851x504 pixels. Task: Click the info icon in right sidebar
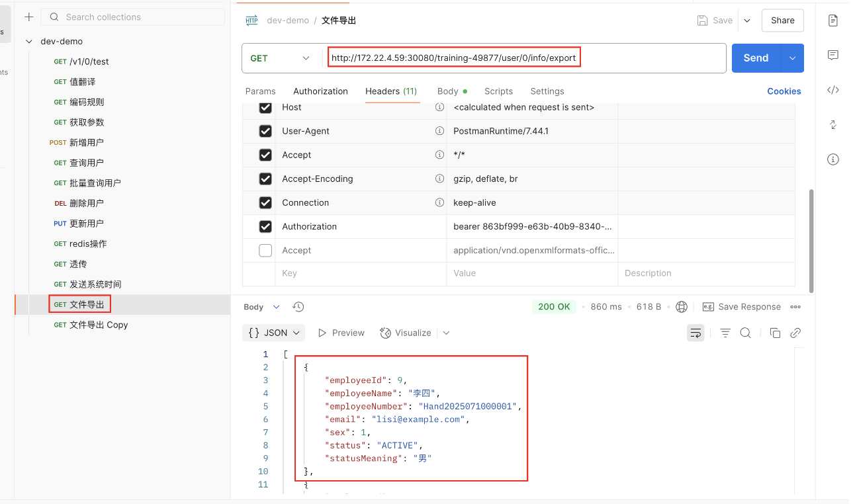833,159
